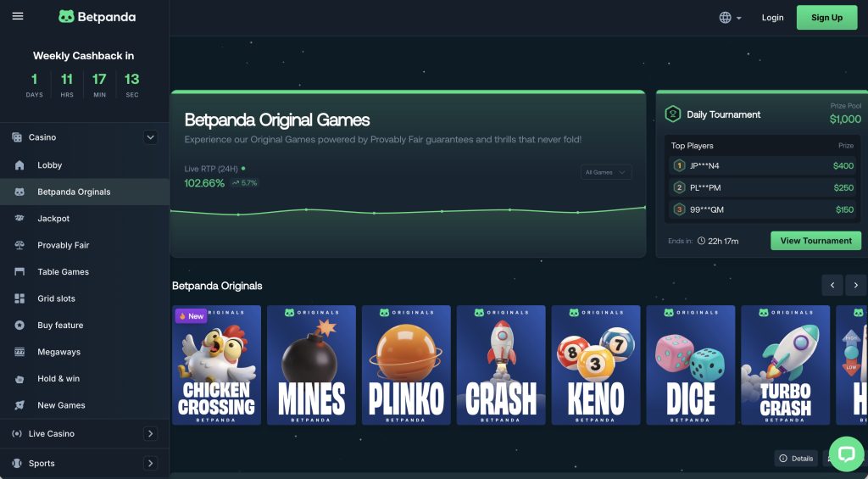
Task: Click the 102.66% Live RTP value
Action: [x=204, y=183]
